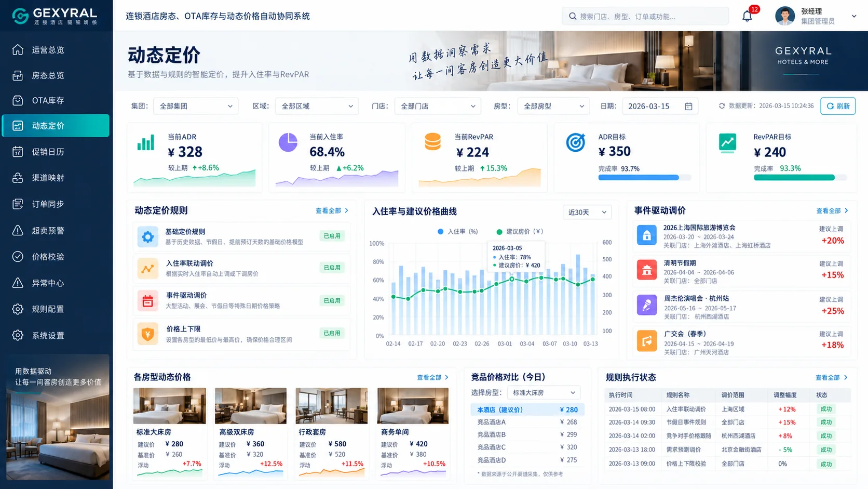Click the 当前RevPAR coin stack icon

coord(432,142)
